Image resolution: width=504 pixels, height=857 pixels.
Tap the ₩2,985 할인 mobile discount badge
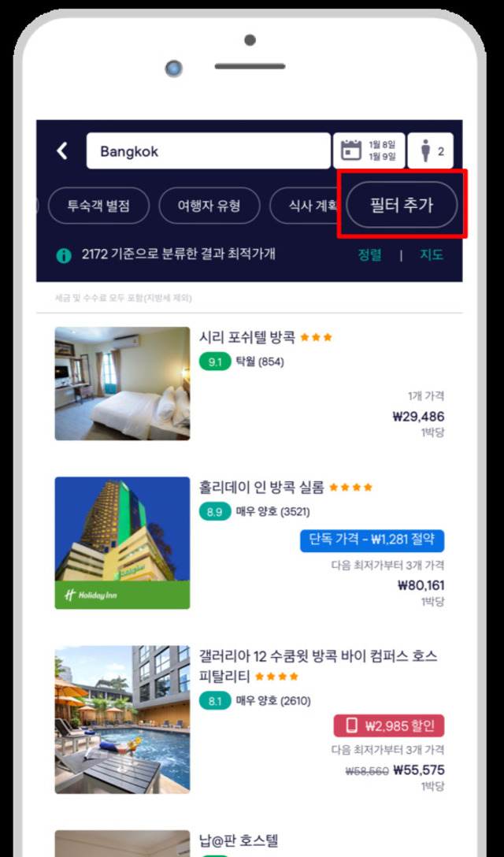point(389,725)
